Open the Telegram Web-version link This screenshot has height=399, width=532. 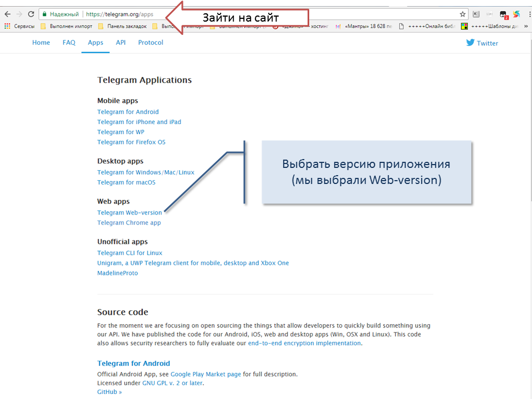(130, 213)
